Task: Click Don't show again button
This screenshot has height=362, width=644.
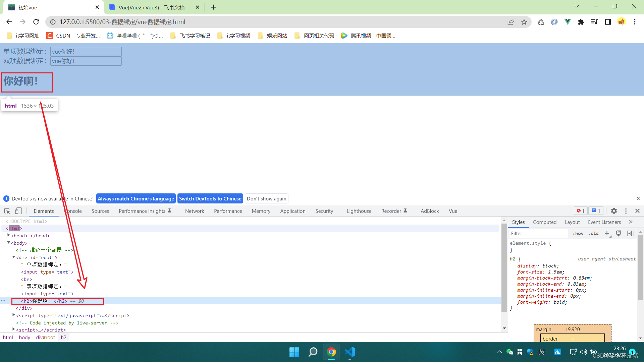Action: (x=266, y=198)
